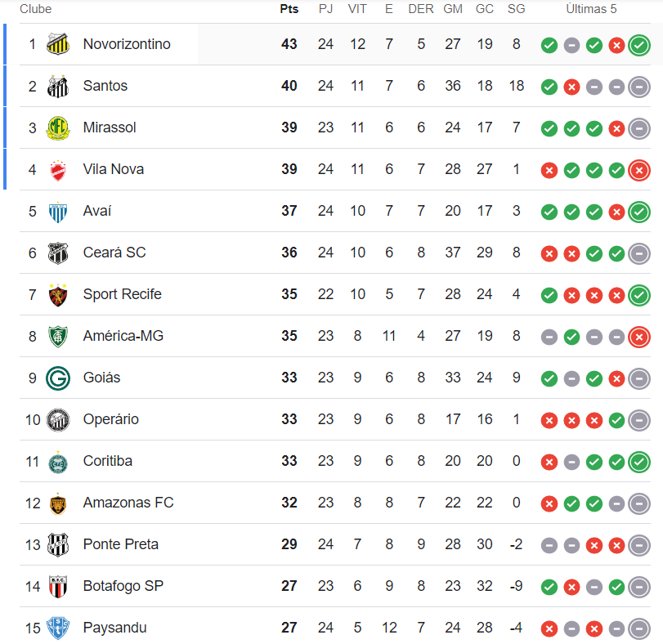The image size is (663, 644).
Task: Select the Ponte Preta team name
Action: pyautogui.click(x=120, y=544)
